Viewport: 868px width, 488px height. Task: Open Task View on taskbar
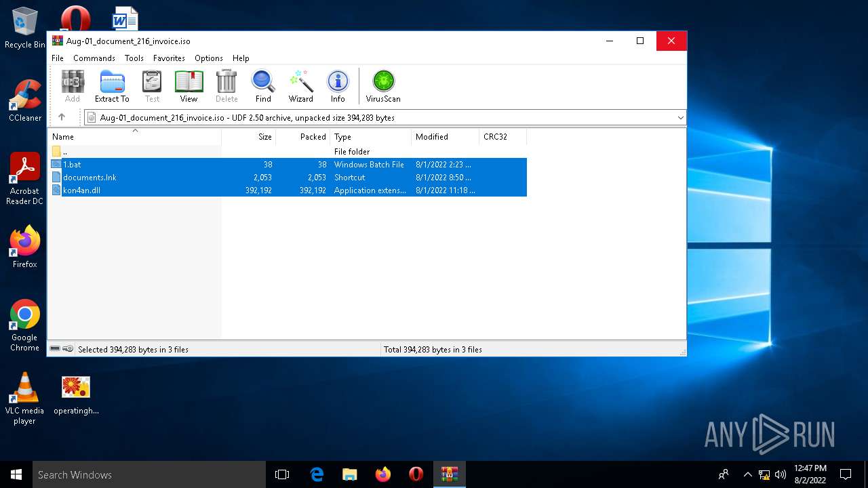pos(282,474)
